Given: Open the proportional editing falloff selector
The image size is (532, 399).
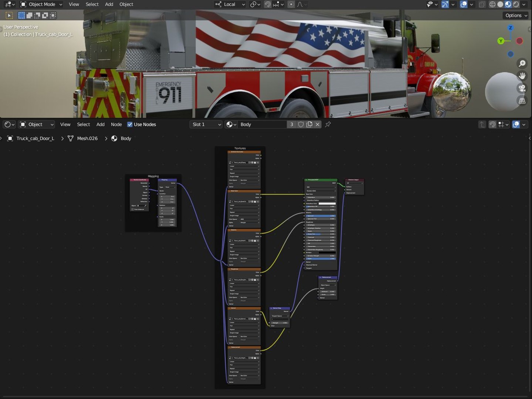Looking at the screenshot, I should (x=302, y=4).
